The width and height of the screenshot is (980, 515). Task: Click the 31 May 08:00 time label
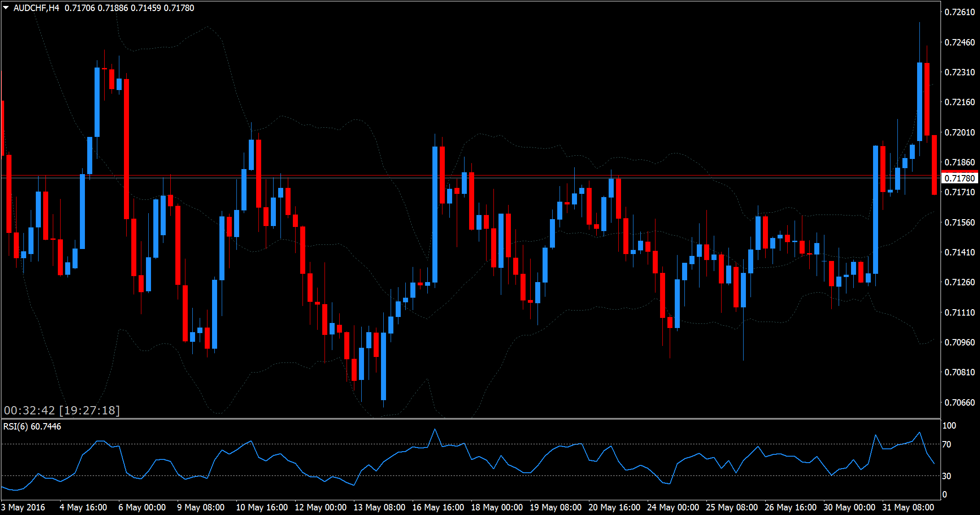[908, 507]
